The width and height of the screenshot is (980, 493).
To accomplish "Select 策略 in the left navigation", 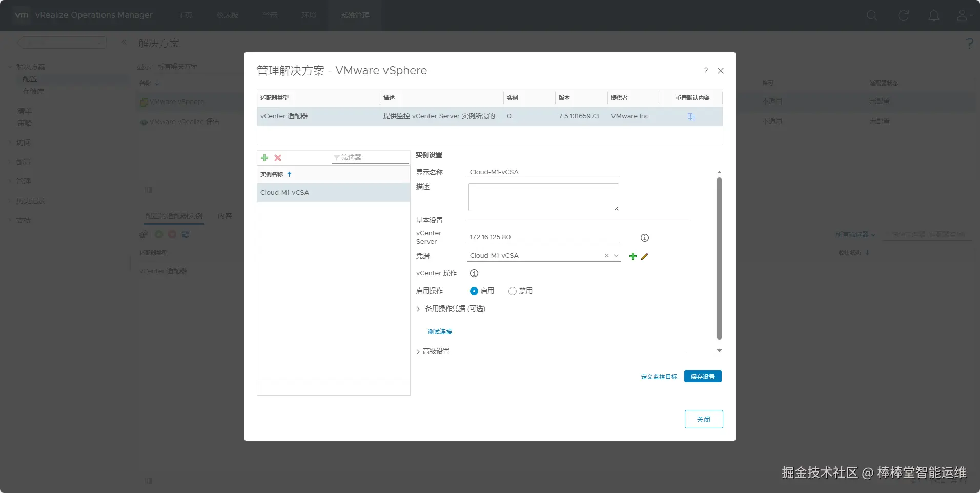I will pyautogui.click(x=25, y=123).
